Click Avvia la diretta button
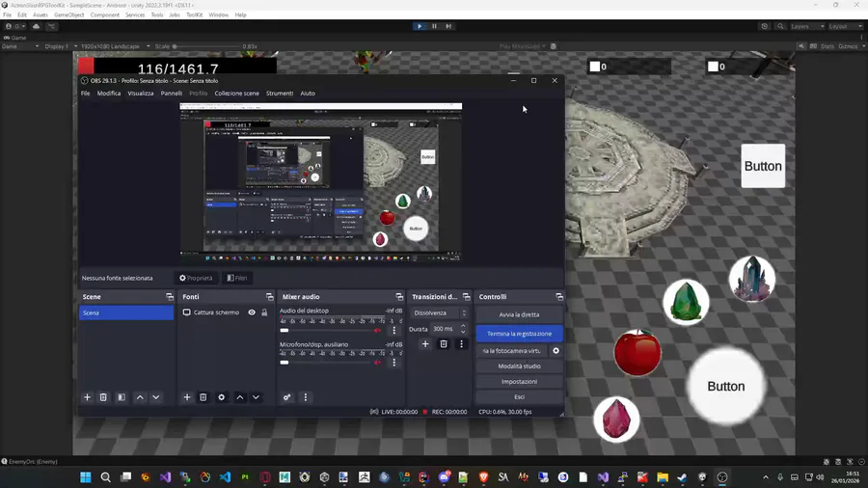This screenshot has width=868, height=488. click(x=519, y=314)
